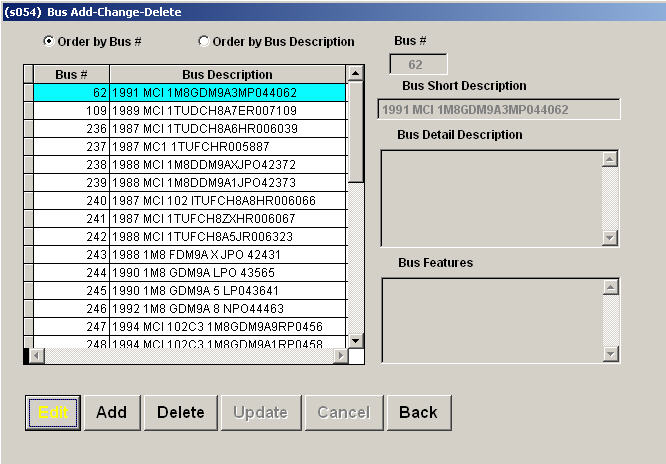Select the Order by Bus # radio button
The height and width of the screenshot is (464, 666).
(48, 41)
